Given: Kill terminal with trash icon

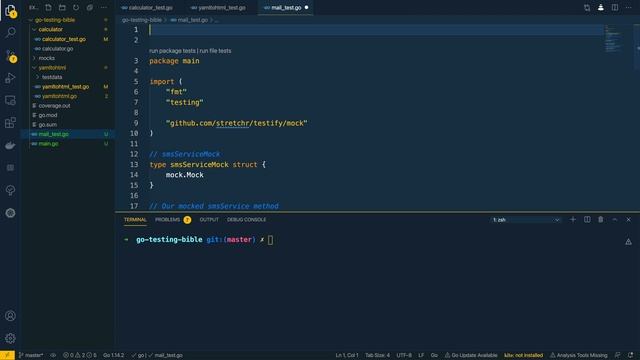Looking at the screenshot, I should 601,220.
